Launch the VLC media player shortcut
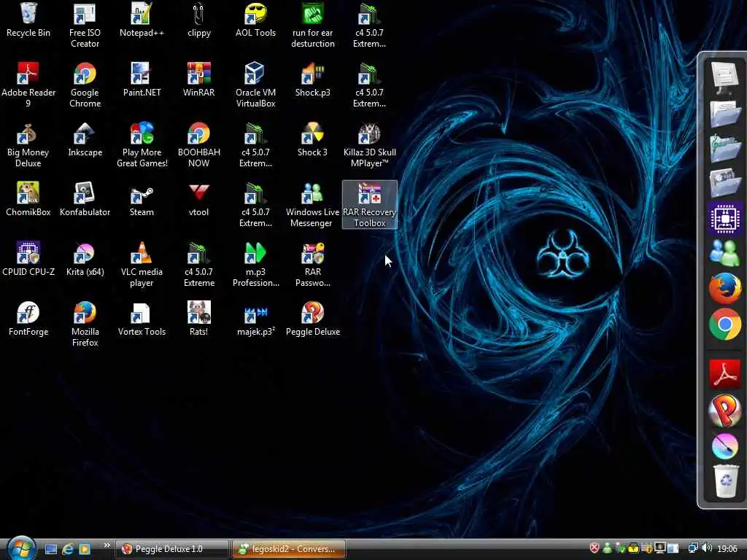This screenshot has width=747, height=560. pos(142,264)
